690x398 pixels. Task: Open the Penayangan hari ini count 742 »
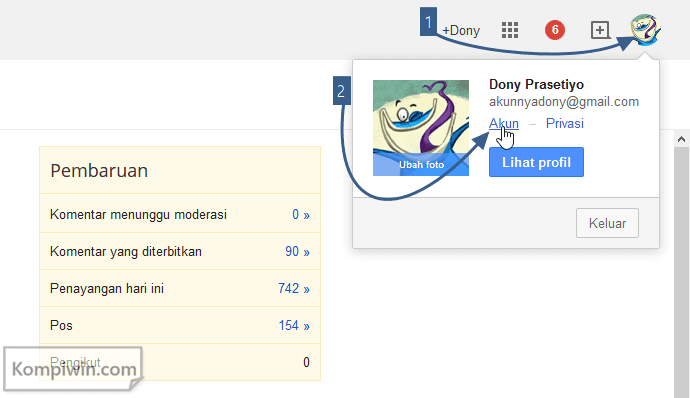click(x=294, y=288)
